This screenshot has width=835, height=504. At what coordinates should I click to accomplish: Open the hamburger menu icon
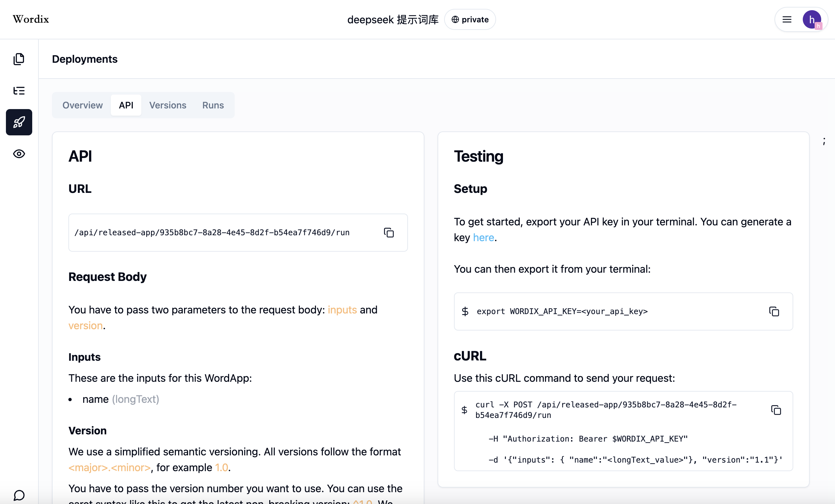point(787,20)
